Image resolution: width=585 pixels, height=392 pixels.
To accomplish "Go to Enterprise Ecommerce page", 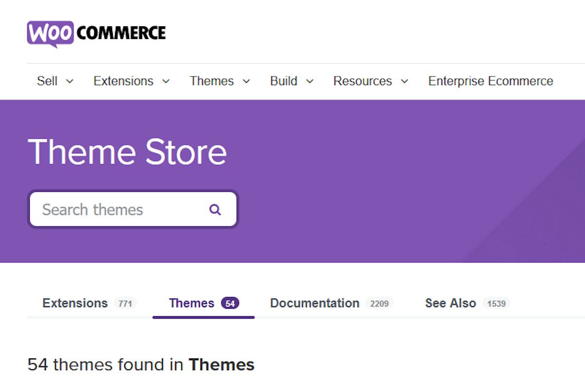I will (491, 81).
